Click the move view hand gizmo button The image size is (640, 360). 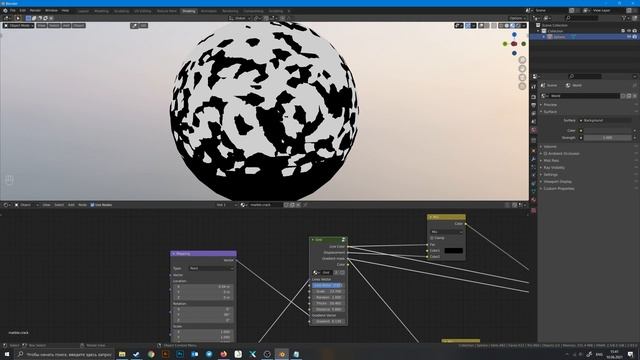tap(522, 69)
